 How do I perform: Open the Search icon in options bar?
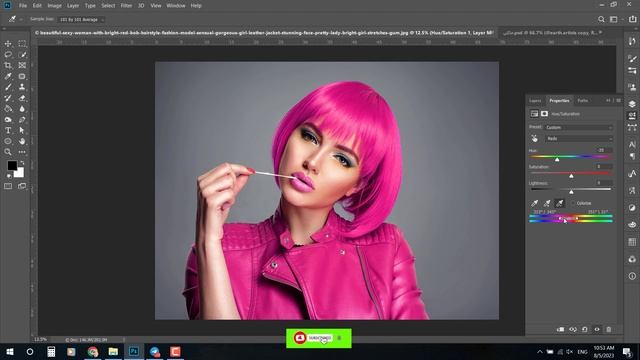[601, 19]
